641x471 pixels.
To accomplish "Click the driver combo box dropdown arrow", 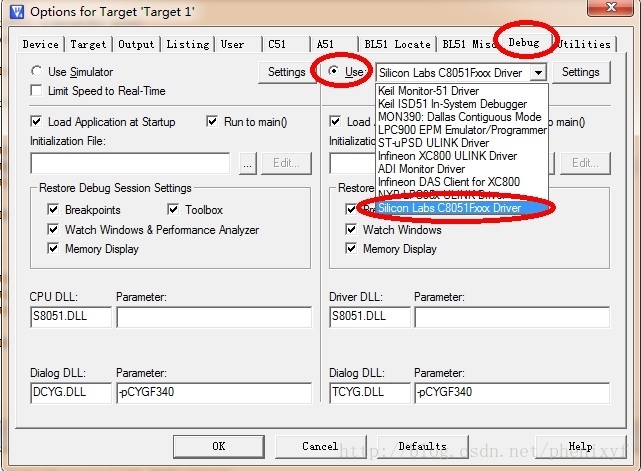I will click(x=538, y=73).
